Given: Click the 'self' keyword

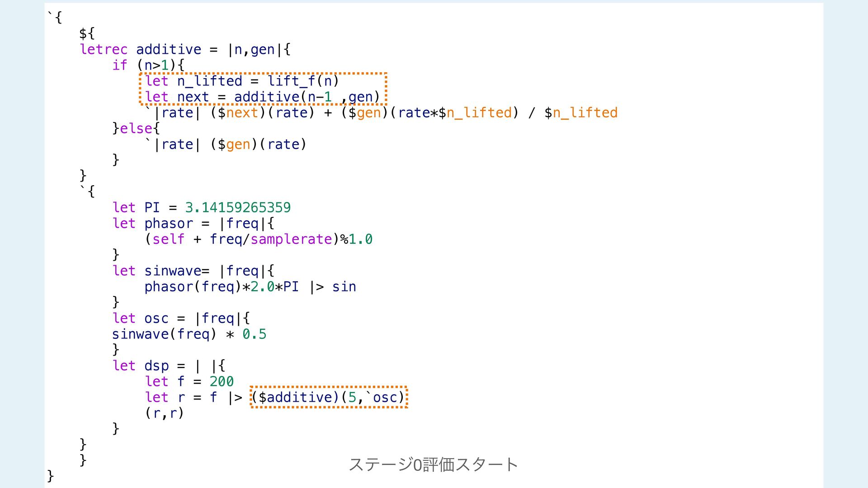Looking at the screenshot, I should coord(168,239).
